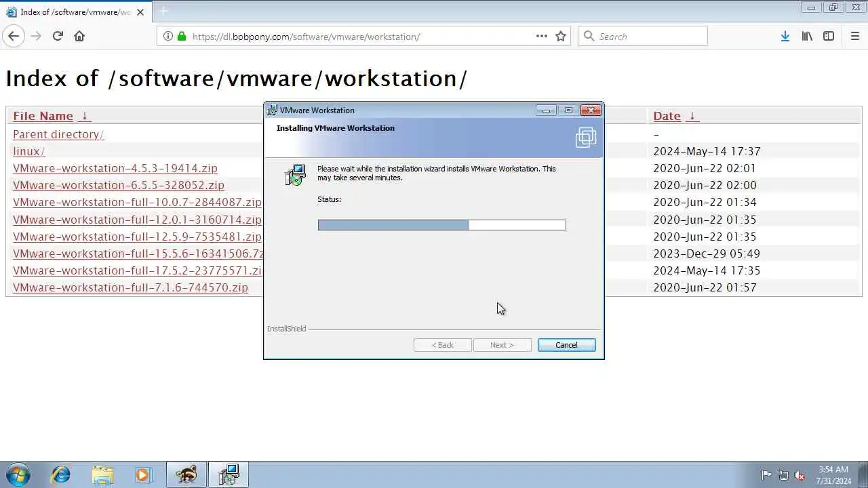
Task: Open Windows Explorer folder taskbar icon
Action: tap(102, 474)
